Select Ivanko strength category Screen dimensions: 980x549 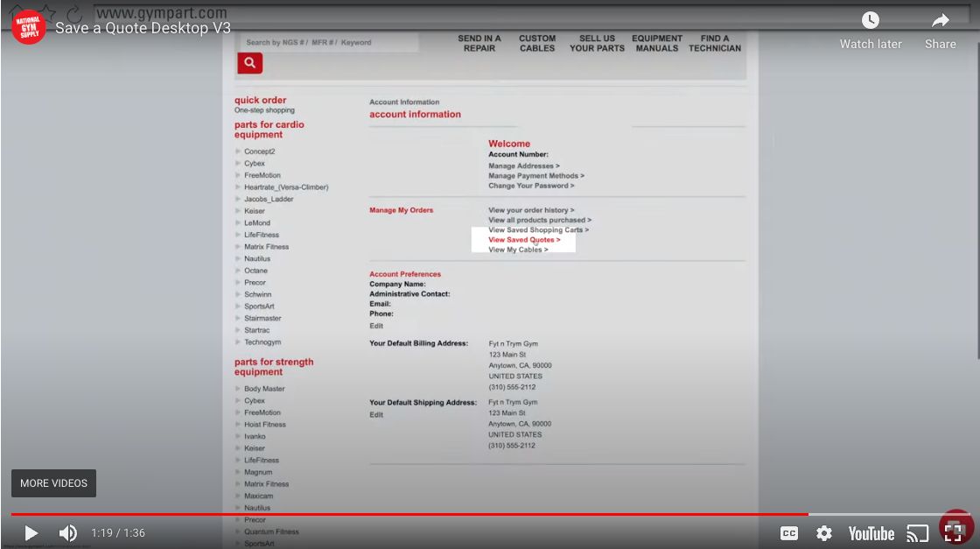tap(255, 436)
